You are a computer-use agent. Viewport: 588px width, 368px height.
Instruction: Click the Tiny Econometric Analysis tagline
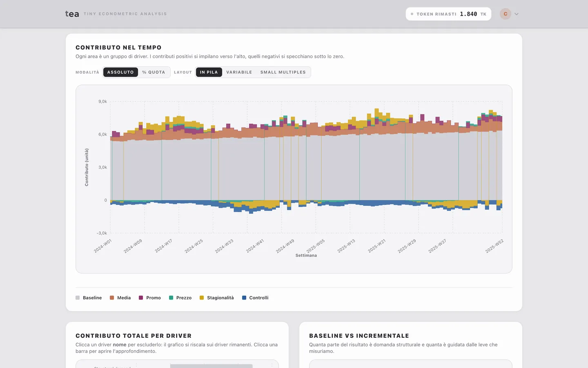(x=125, y=14)
